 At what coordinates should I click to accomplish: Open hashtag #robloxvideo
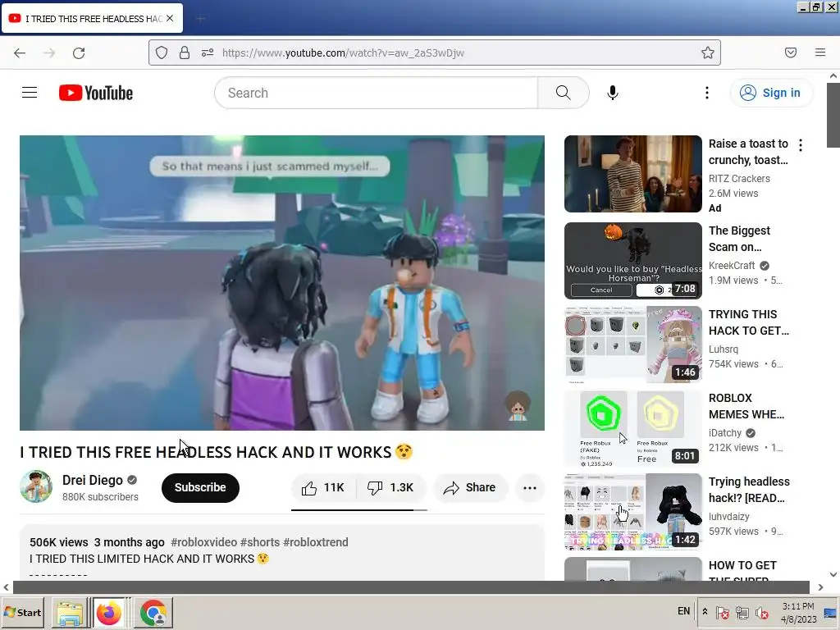coord(203,542)
